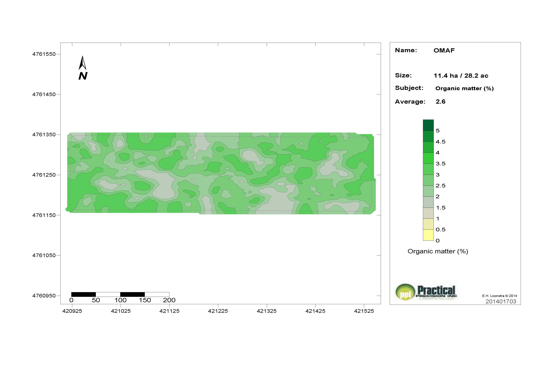Click the legend label '3.5'
The image size is (559, 392).
(x=440, y=164)
